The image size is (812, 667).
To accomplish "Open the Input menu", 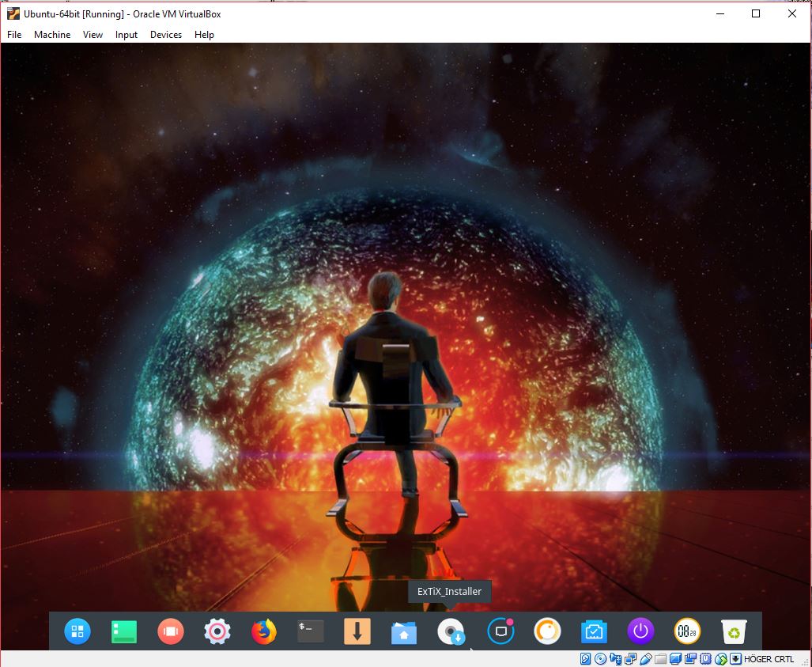I will click(x=127, y=35).
